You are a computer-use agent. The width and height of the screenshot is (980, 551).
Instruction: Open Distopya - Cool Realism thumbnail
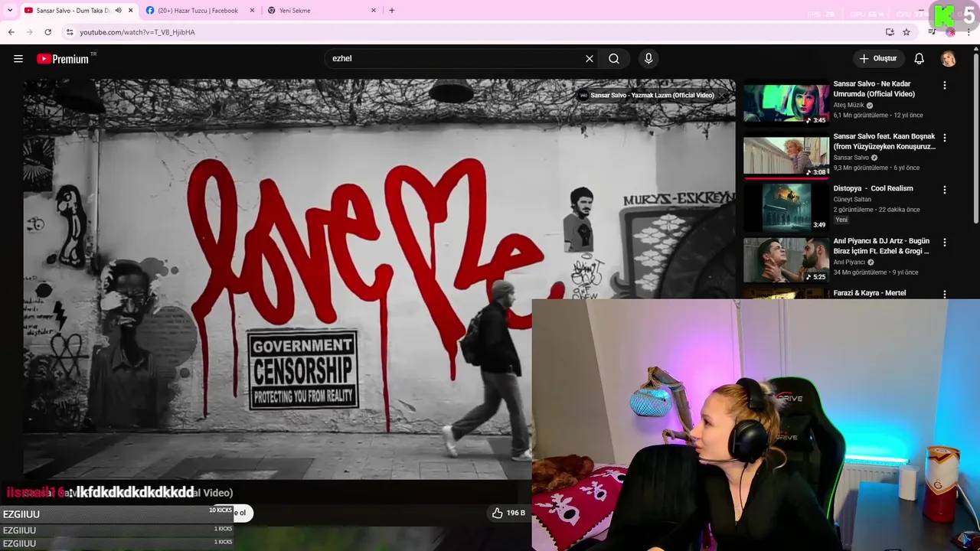pyautogui.click(x=786, y=208)
